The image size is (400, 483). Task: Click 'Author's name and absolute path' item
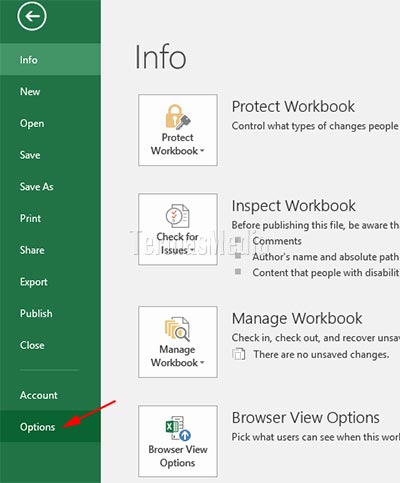[x=326, y=257]
